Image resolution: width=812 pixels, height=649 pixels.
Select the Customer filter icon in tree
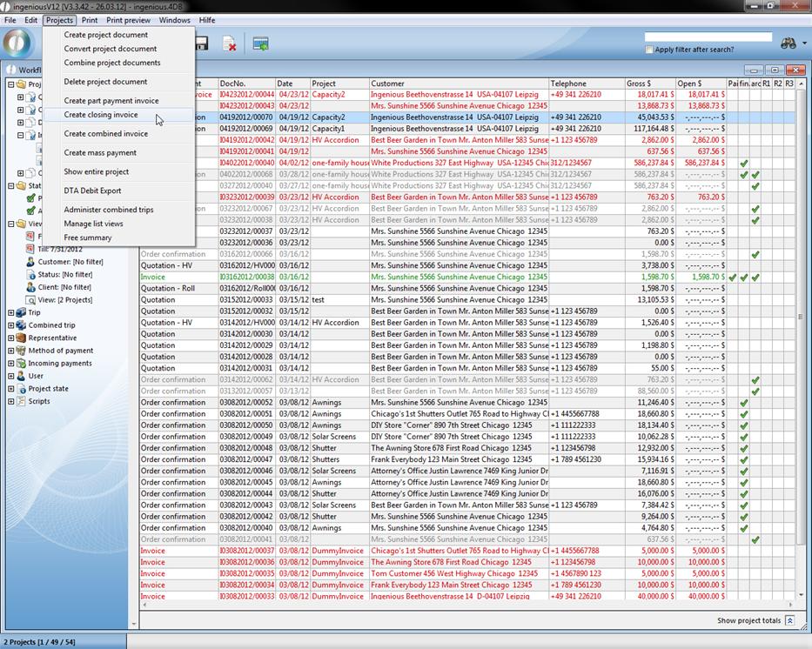[x=30, y=262]
